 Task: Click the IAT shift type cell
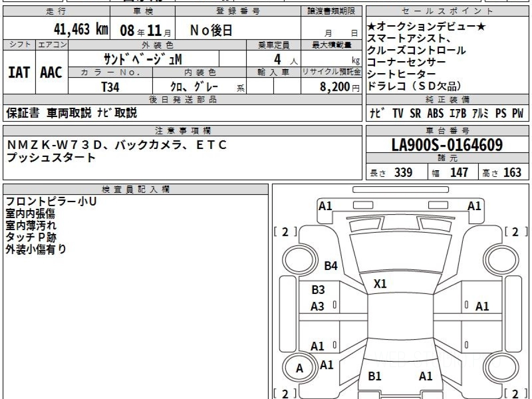(19, 72)
